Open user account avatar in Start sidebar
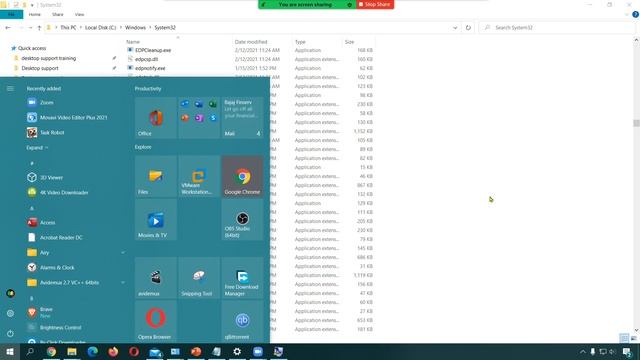 [x=11, y=293]
